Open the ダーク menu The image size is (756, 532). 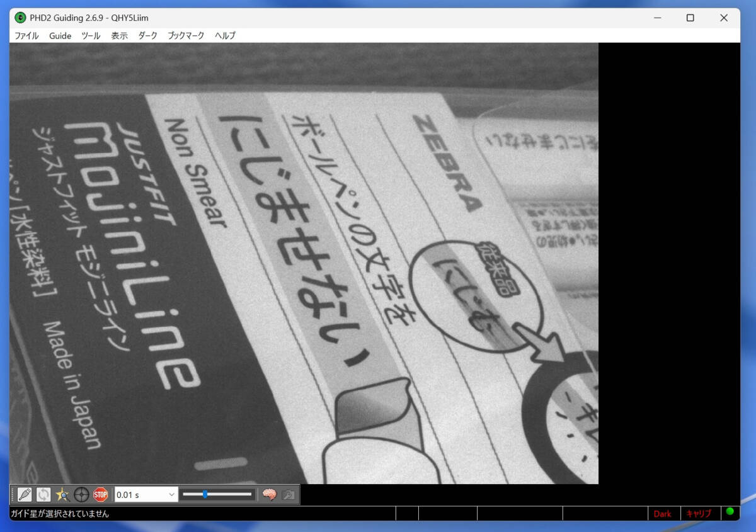click(148, 36)
